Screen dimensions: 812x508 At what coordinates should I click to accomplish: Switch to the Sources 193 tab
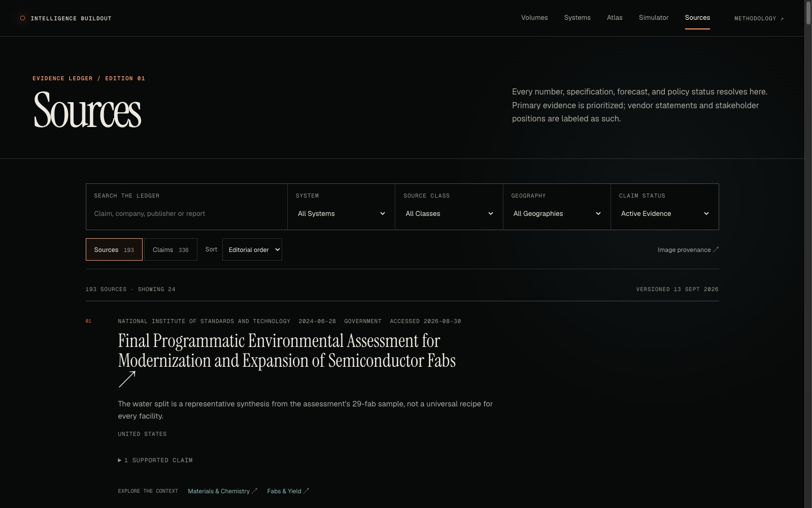tap(114, 249)
